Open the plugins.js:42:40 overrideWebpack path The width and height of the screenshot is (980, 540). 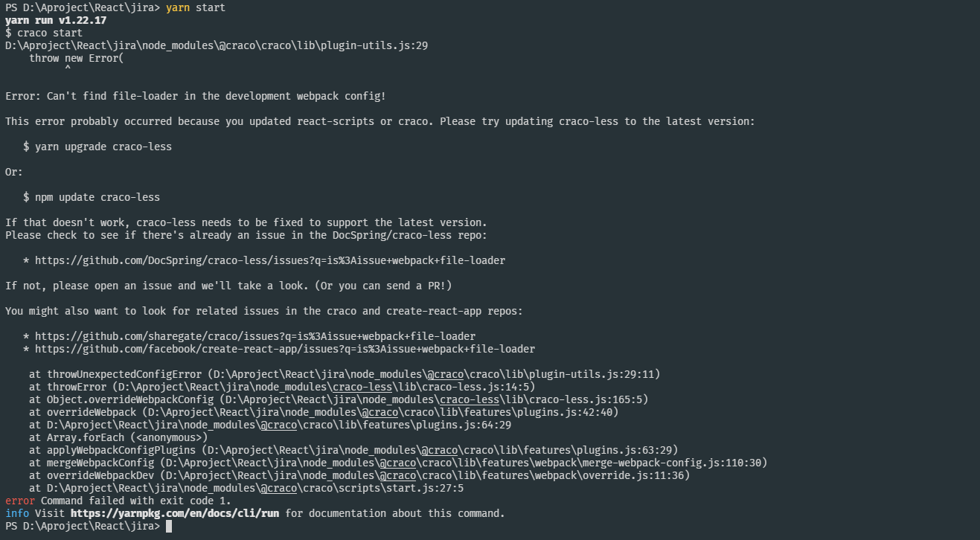[x=380, y=412]
